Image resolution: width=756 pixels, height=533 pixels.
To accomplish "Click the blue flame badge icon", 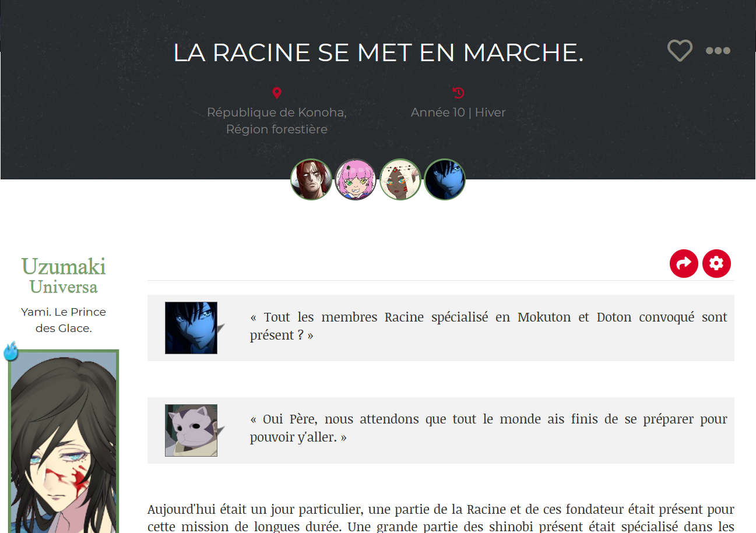I will tap(11, 352).
